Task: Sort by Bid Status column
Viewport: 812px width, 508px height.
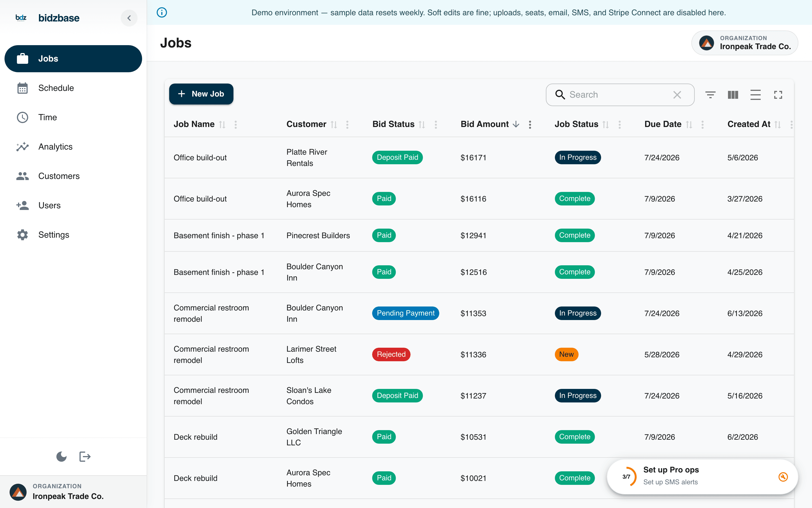Action: point(422,125)
